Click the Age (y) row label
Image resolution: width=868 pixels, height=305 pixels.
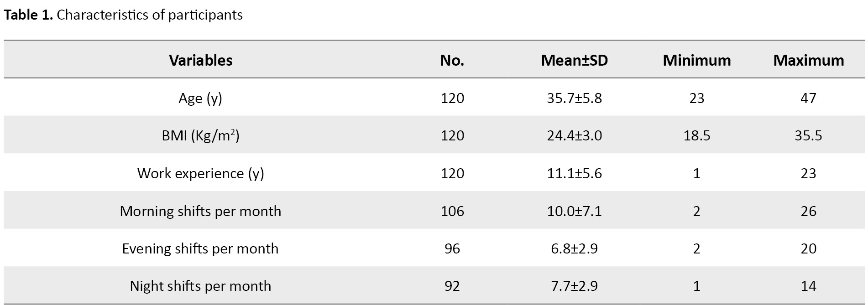tap(200, 98)
